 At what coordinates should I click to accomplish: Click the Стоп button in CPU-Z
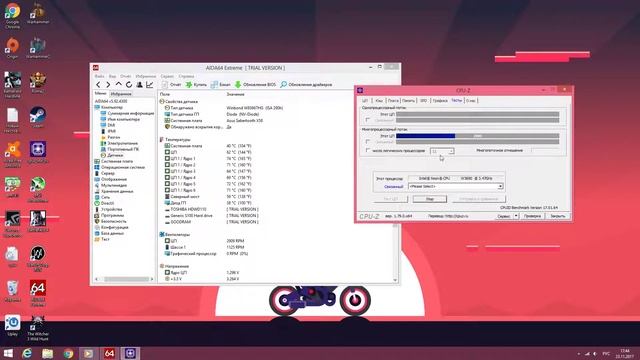(430, 199)
